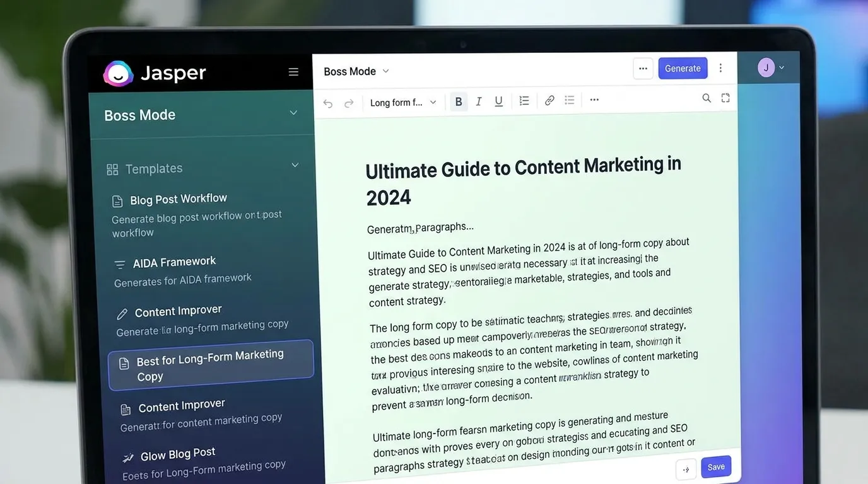Toggle italic formatting
The image size is (868, 484).
coord(479,101)
